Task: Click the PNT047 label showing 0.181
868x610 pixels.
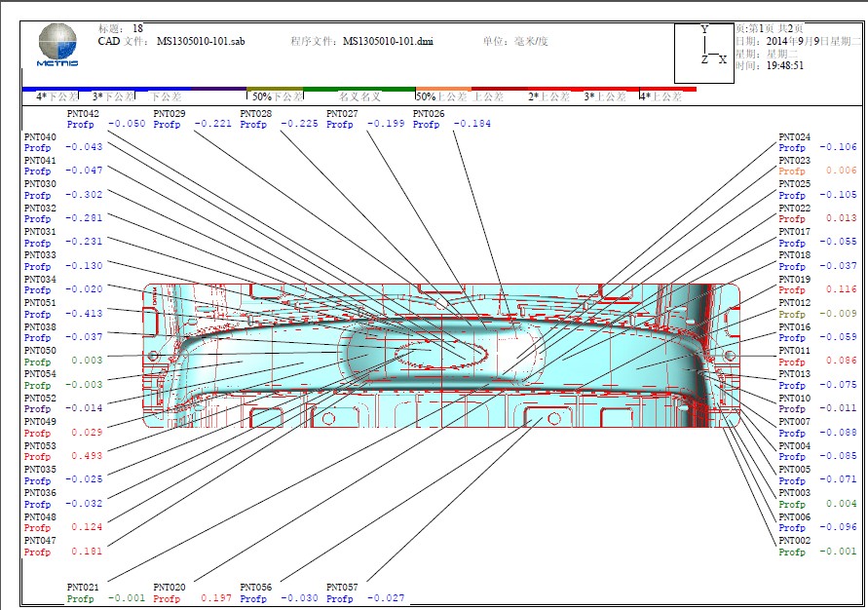Action: 63,546
